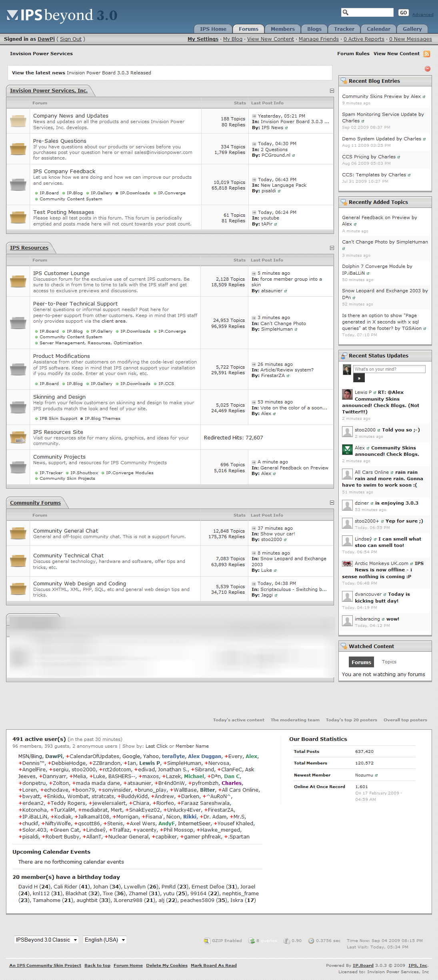438x980 pixels.
Task: Click IPS Customer Lounge folder icon
Action: [18, 281]
